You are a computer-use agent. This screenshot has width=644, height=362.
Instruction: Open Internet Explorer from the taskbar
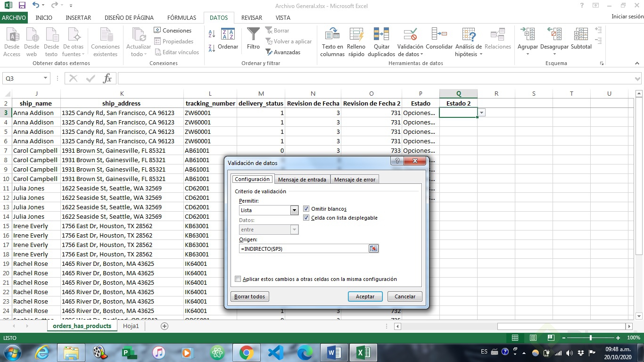coord(42,352)
